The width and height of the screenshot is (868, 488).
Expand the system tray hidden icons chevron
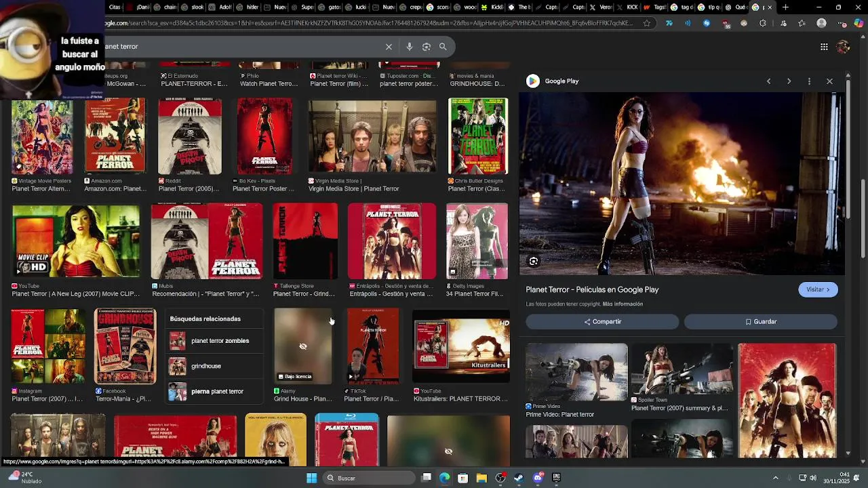point(776,478)
